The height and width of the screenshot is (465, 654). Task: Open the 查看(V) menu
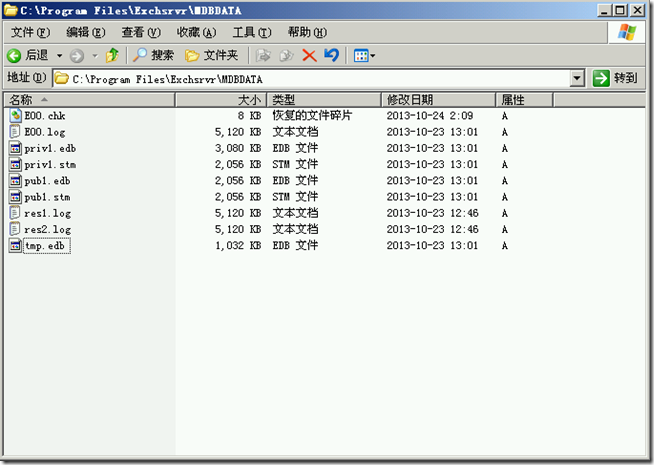(141, 32)
